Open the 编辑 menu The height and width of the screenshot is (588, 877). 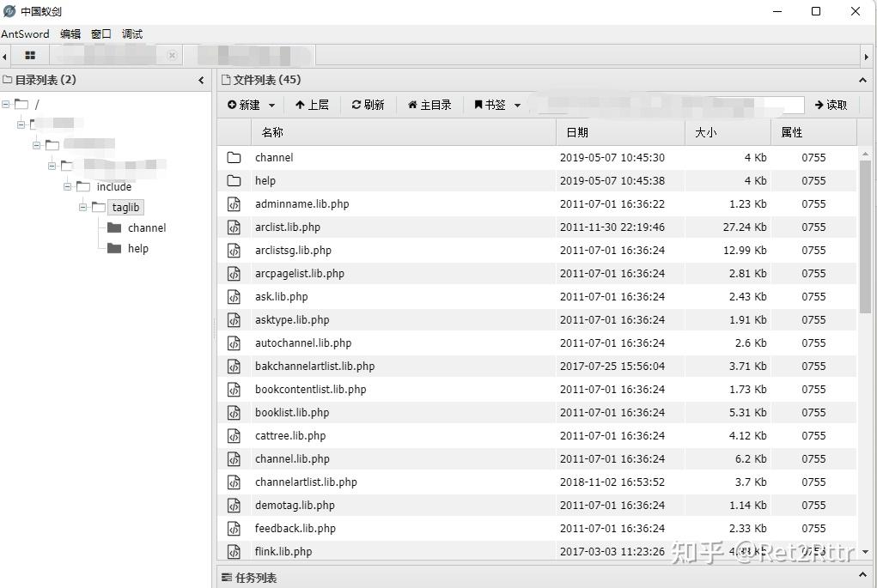[x=70, y=33]
